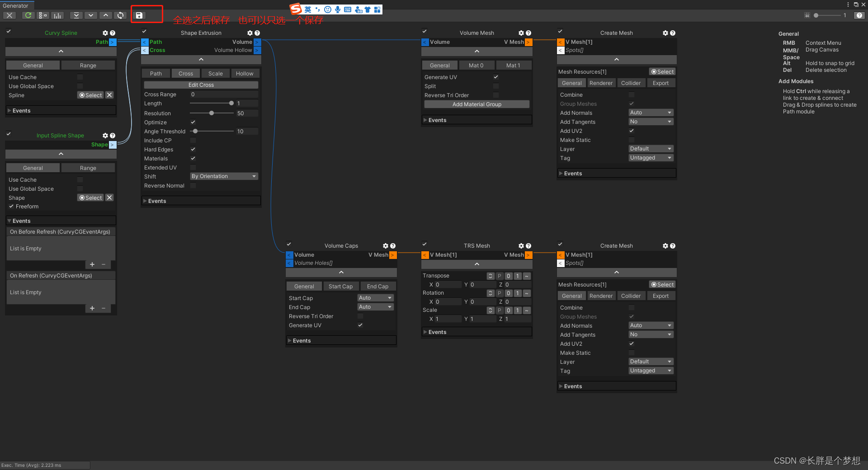
Task: Open the Tag Untagged dropdown in lower Create Mesh
Action: (x=651, y=371)
